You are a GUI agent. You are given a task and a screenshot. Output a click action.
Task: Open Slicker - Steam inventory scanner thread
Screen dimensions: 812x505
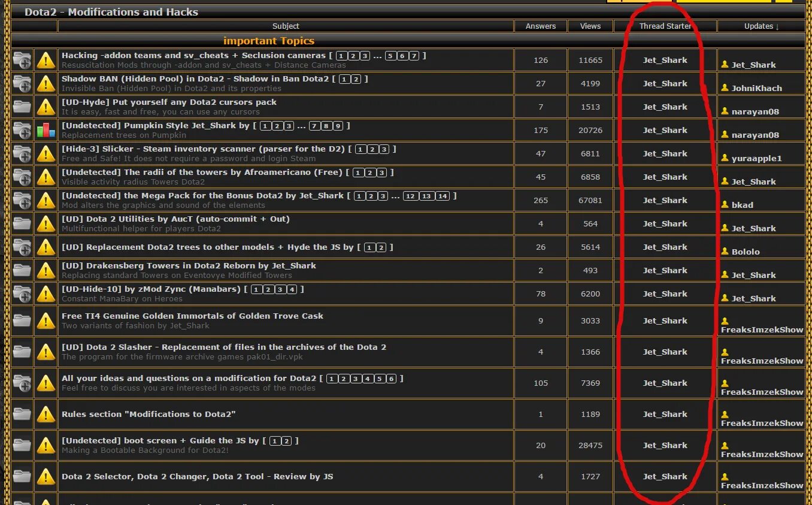[203, 149]
